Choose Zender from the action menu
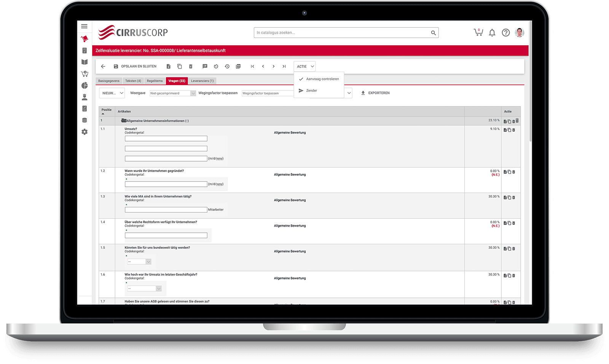Image resolution: width=609 pixels, height=364 pixels. tap(319, 91)
